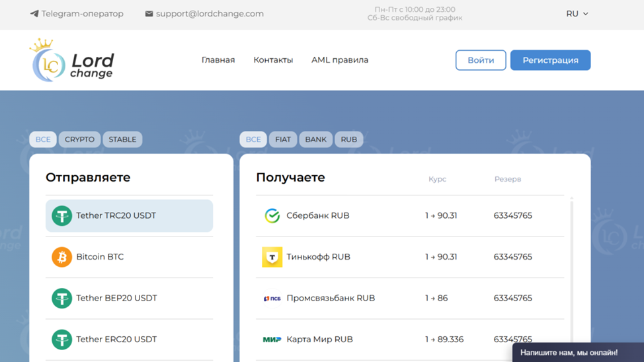Click the Tether BEP20 USDT coin icon

61,299
